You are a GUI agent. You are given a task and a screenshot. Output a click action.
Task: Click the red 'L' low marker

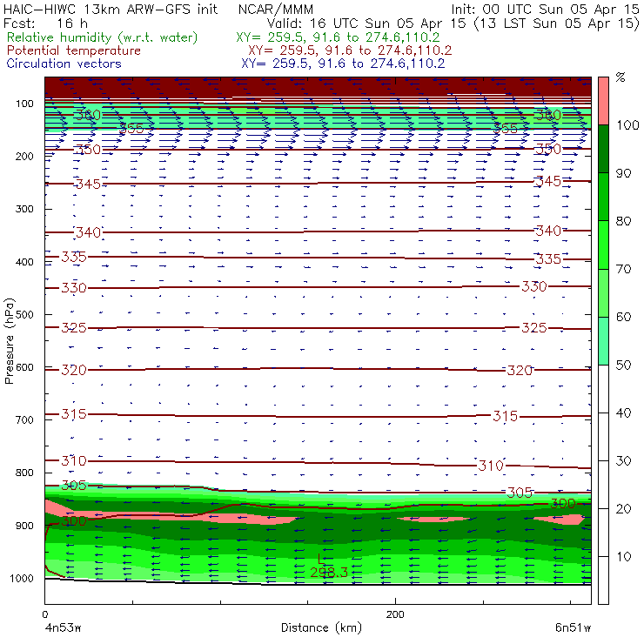tap(322, 559)
